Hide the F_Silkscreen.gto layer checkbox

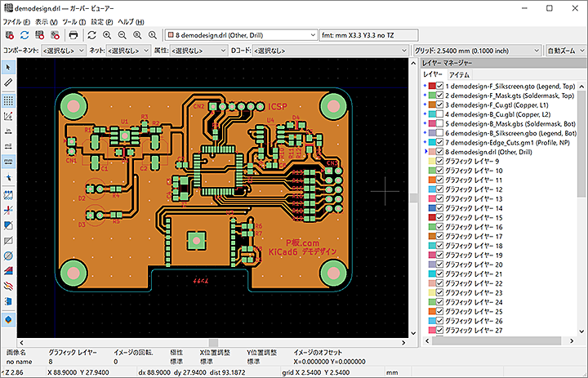pos(439,86)
